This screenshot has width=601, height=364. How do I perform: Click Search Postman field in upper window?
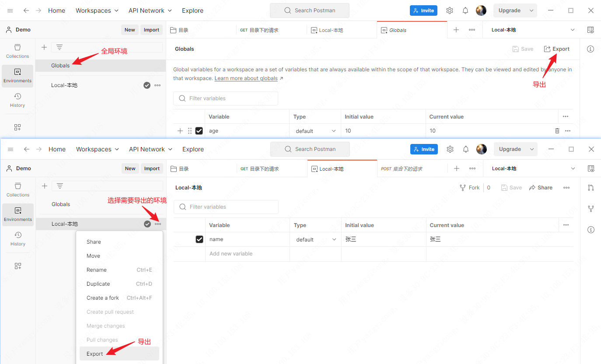click(310, 10)
